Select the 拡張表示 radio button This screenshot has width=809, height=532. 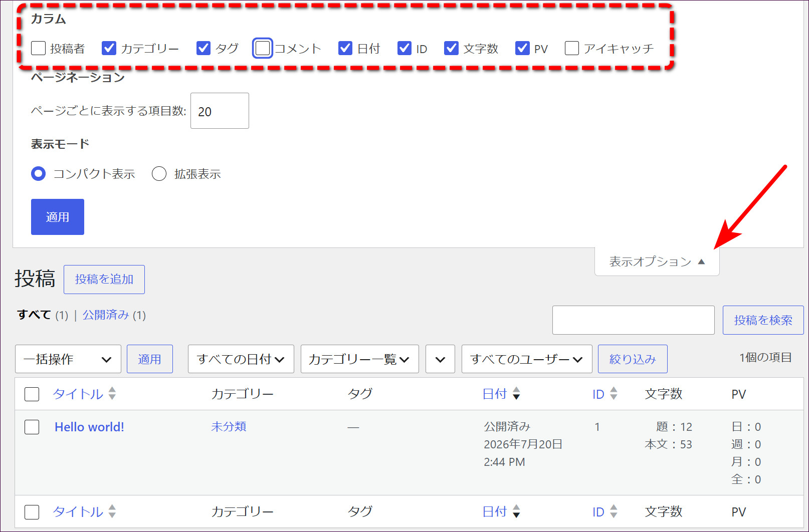(x=159, y=174)
